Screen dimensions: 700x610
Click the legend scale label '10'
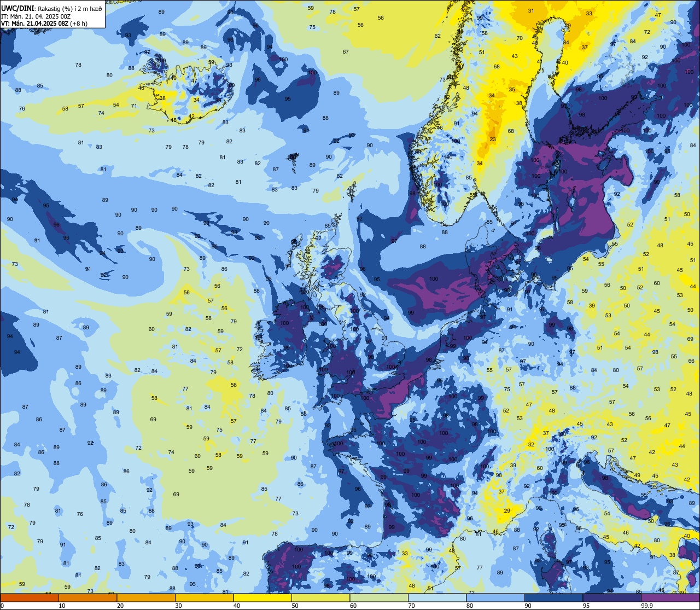pos(62,606)
